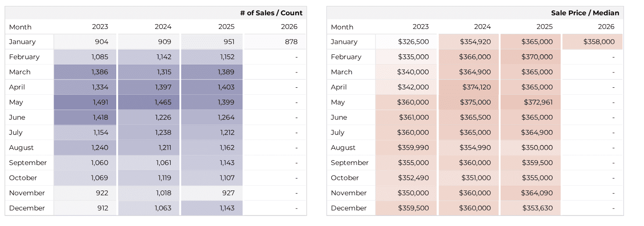644x226 pixels.
Task: Click the $326,500 January 2023 median price
Action: coord(413,42)
